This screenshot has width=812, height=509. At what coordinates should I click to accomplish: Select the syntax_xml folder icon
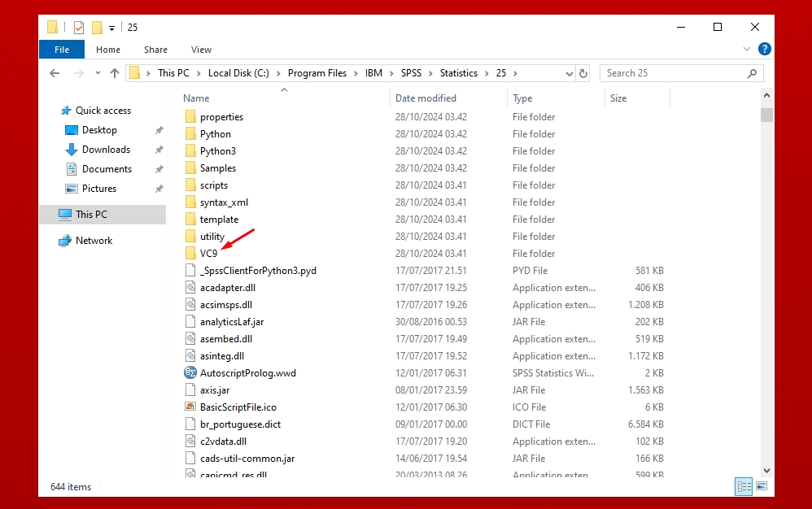[190, 202]
